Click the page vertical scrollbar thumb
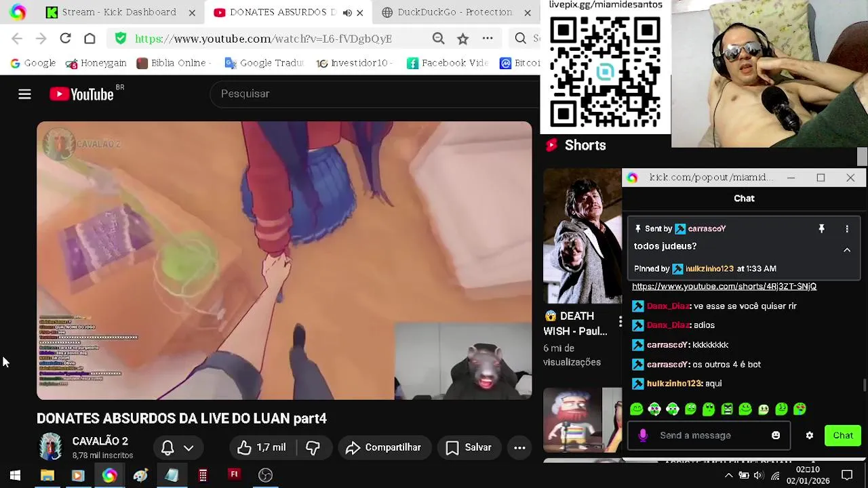 [x=862, y=157]
